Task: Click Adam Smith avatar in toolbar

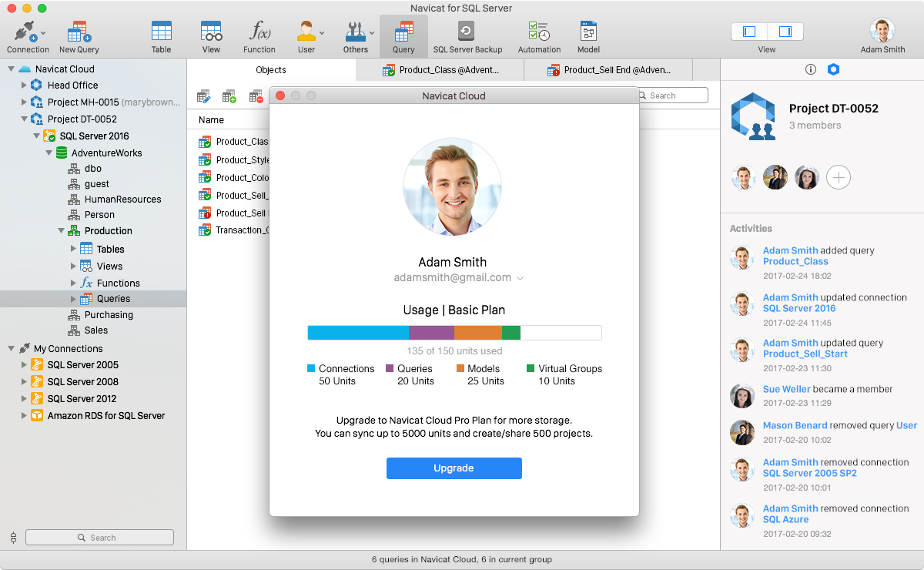Action: [882, 31]
